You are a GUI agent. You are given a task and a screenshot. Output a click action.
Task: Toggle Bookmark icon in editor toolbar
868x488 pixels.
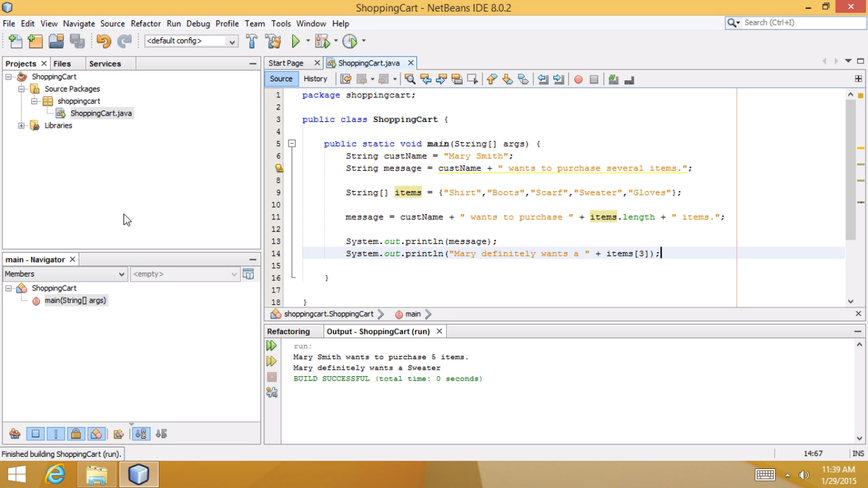point(523,79)
